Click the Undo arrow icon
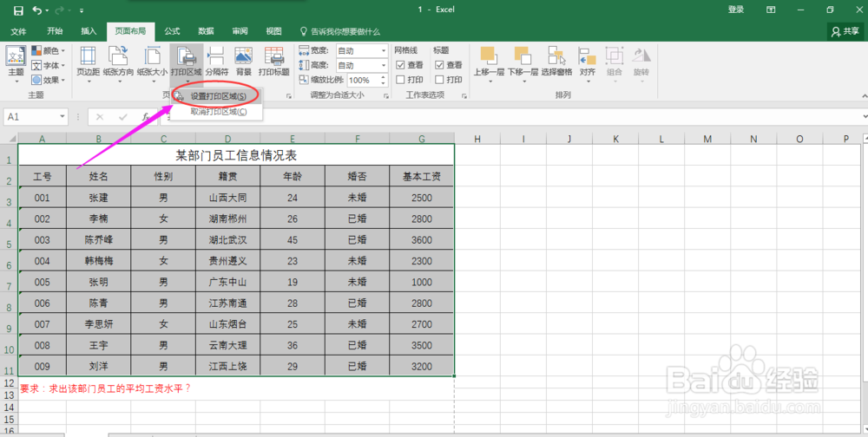Screen dimensions: 868x437 [x=36, y=10]
